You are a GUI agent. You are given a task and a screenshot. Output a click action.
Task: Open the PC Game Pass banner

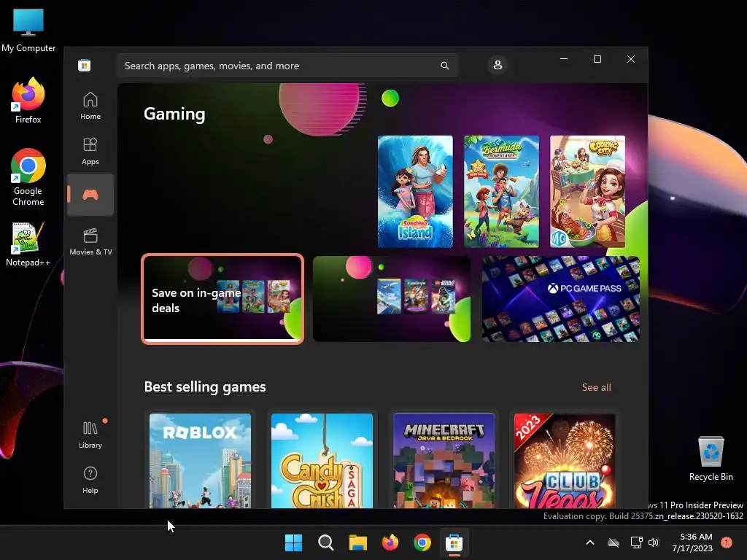click(x=561, y=298)
